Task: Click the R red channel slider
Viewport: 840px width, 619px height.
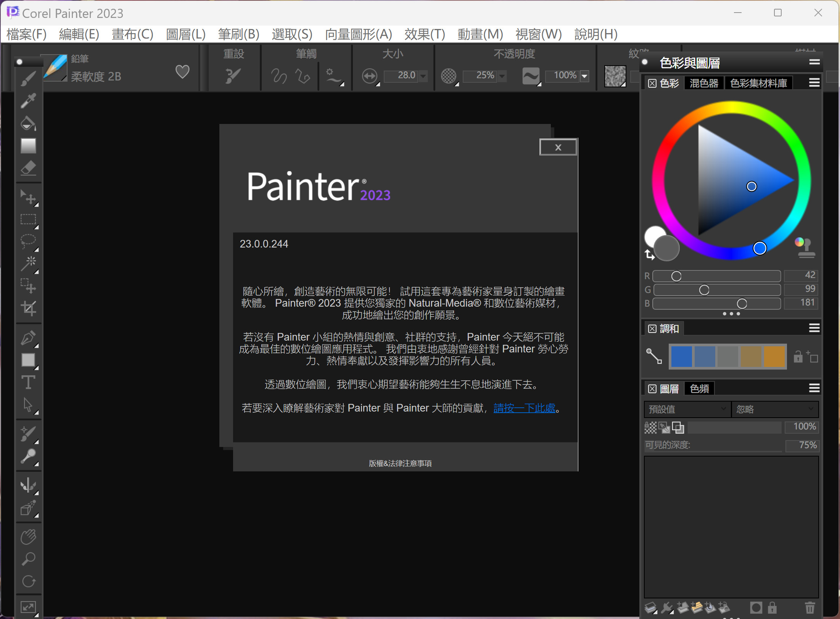Action: (717, 276)
